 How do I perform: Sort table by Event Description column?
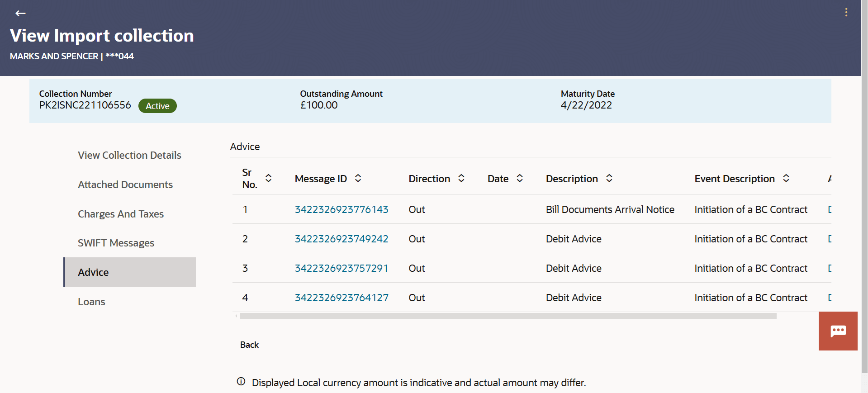point(786,178)
